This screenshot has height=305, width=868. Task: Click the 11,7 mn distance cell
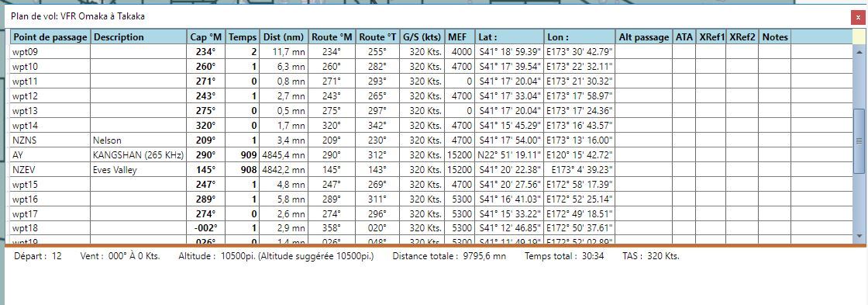284,52
